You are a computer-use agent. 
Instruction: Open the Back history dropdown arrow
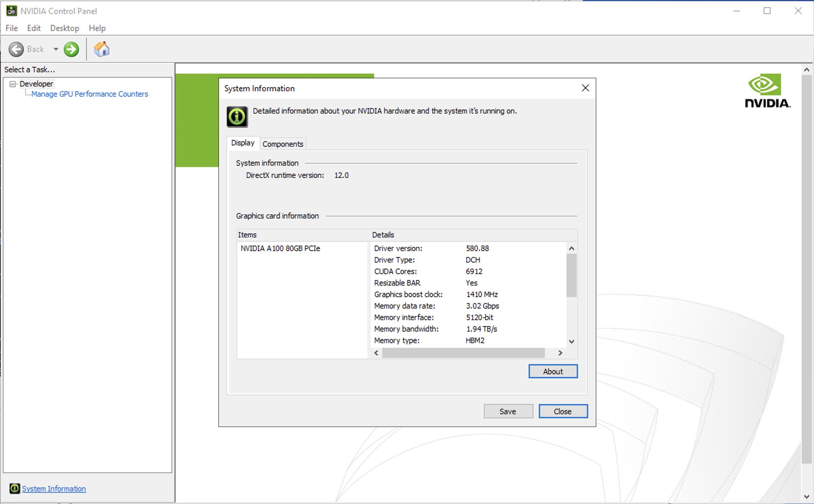pos(56,49)
